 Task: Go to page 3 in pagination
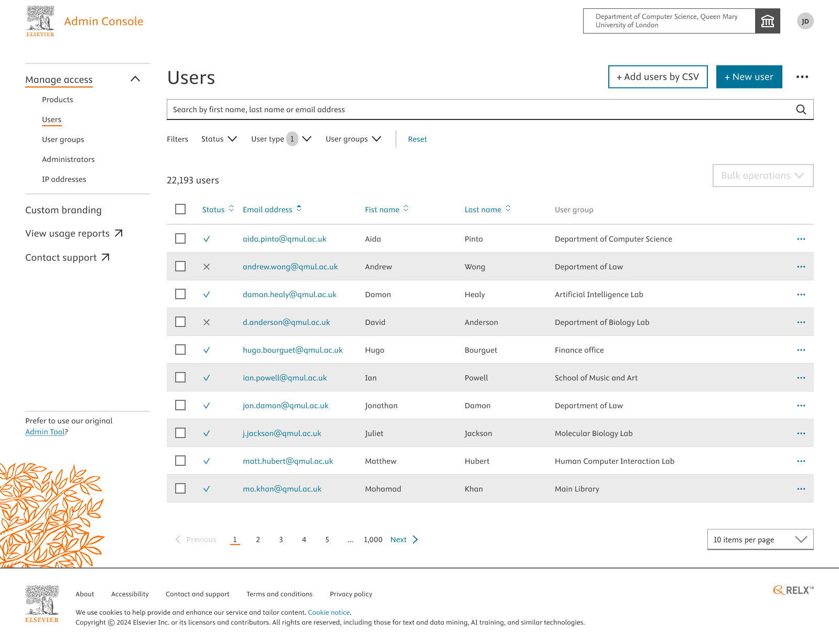pyautogui.click(x=281, y=540)
